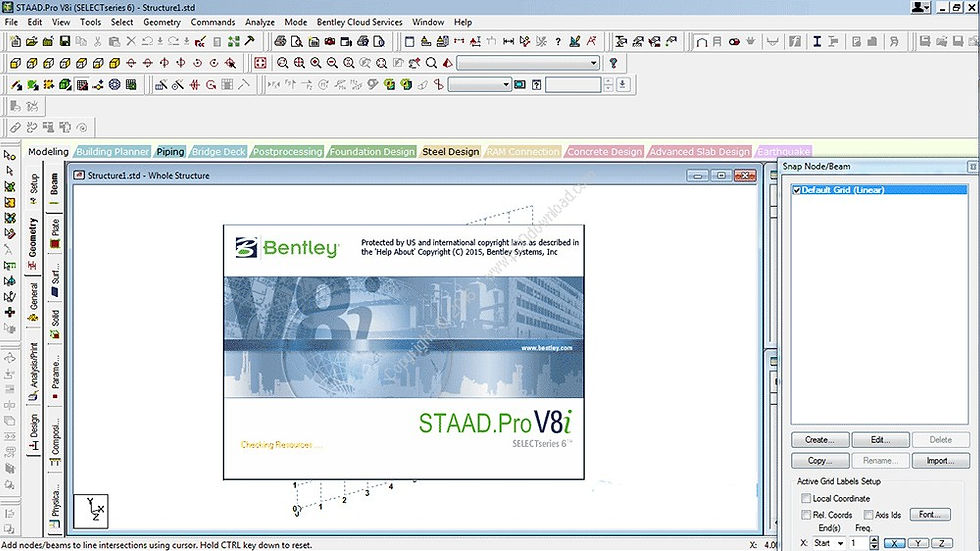Open the Geometry menu
980x551 pixels.
point(162,22)
